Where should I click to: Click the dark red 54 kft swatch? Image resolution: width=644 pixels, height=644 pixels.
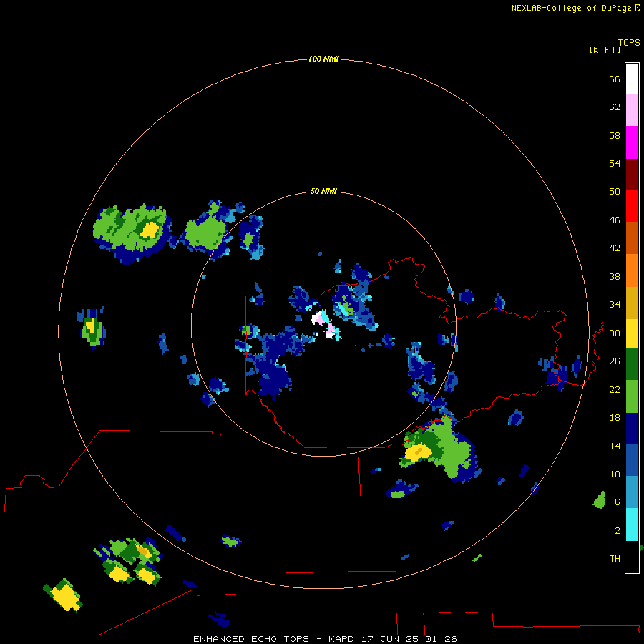click(x=632, y=174)
